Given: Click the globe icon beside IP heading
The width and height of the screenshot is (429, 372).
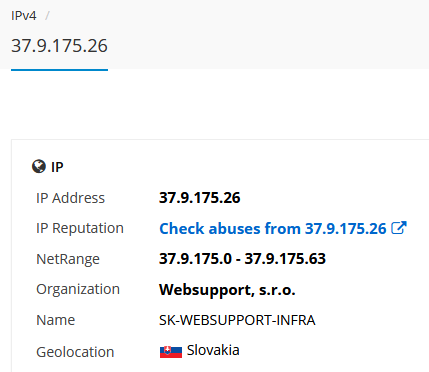Looking at the screenshot, I should tap(39, 166).
